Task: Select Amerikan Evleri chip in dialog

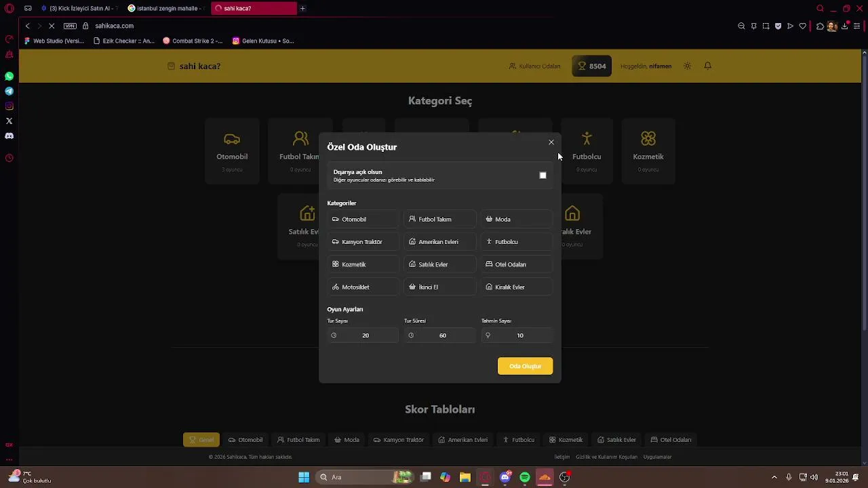Action: click(x=439, y=242)
